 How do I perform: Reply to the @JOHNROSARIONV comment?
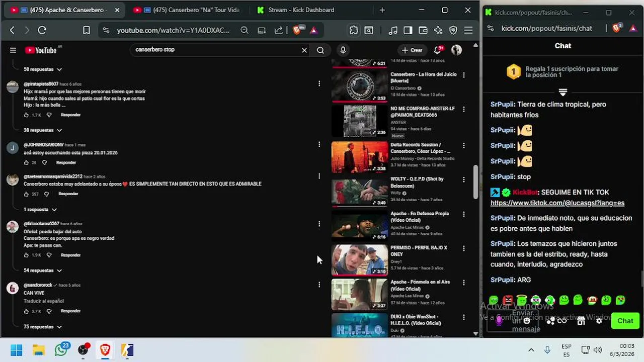66,163
